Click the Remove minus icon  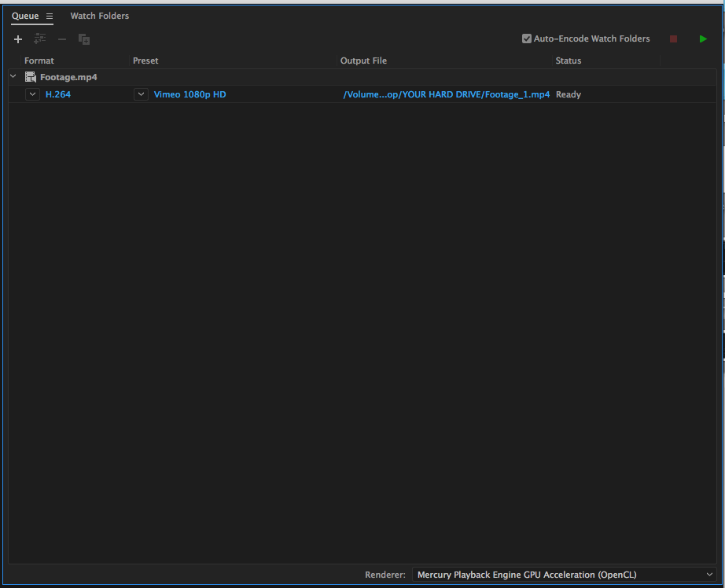(62, 39)
